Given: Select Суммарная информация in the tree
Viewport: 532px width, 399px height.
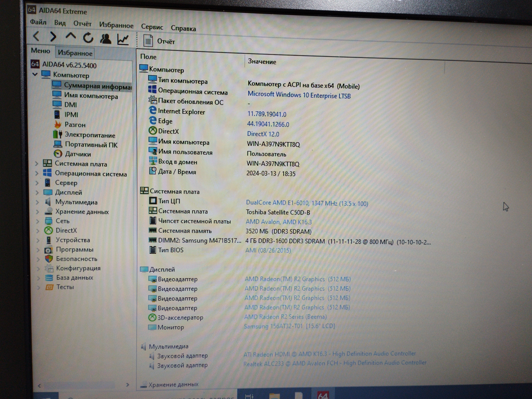Looking at the screenshot, I should (92, 86).
